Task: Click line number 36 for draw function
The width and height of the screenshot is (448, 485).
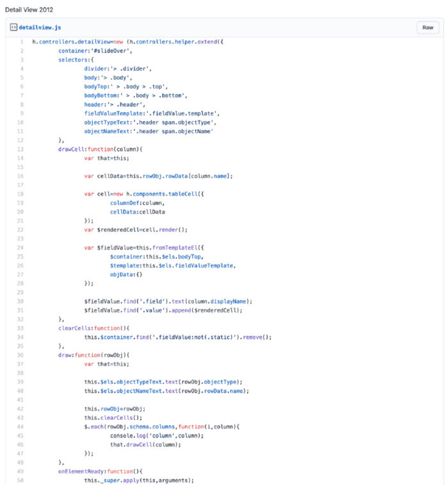Action: [20, 355]
